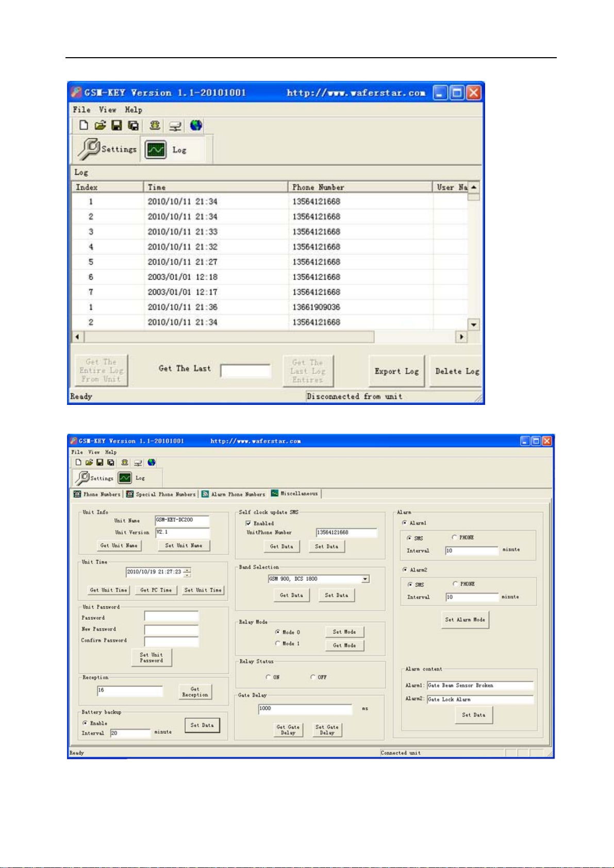The height and width of the screenshot is (868, 614).
Task: Click Save All icon in Miscellaneous window toolbar
Action: (x=110, y=463)
